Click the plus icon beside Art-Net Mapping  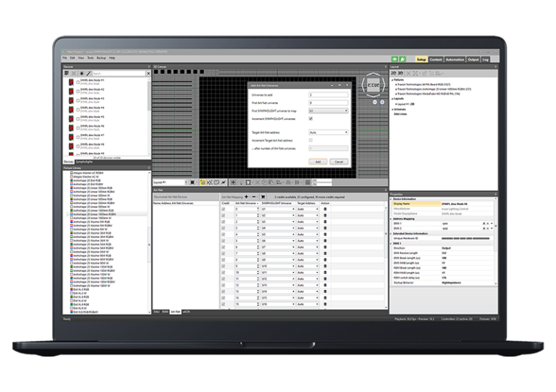coord(247,196)
